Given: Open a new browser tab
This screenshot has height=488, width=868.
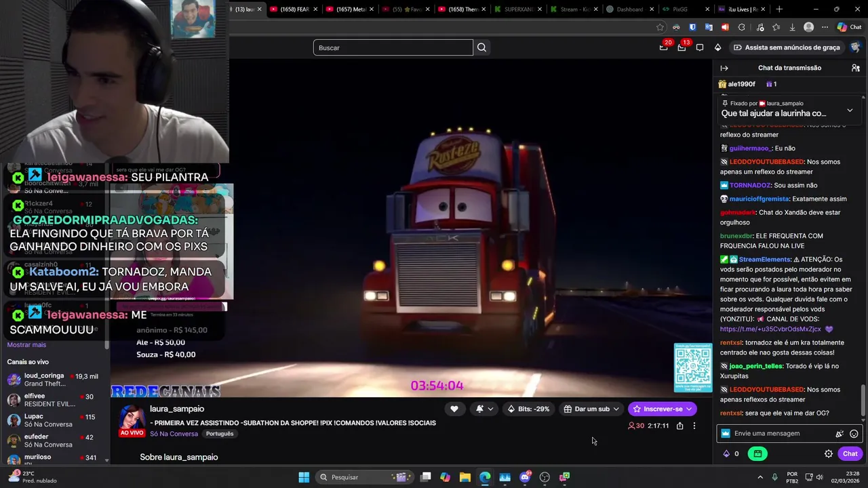Looking at the screenshot, I should tap(779, 9).
